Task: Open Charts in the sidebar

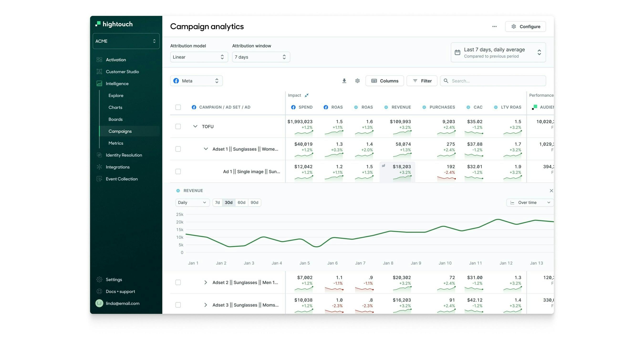Action: 115,107
